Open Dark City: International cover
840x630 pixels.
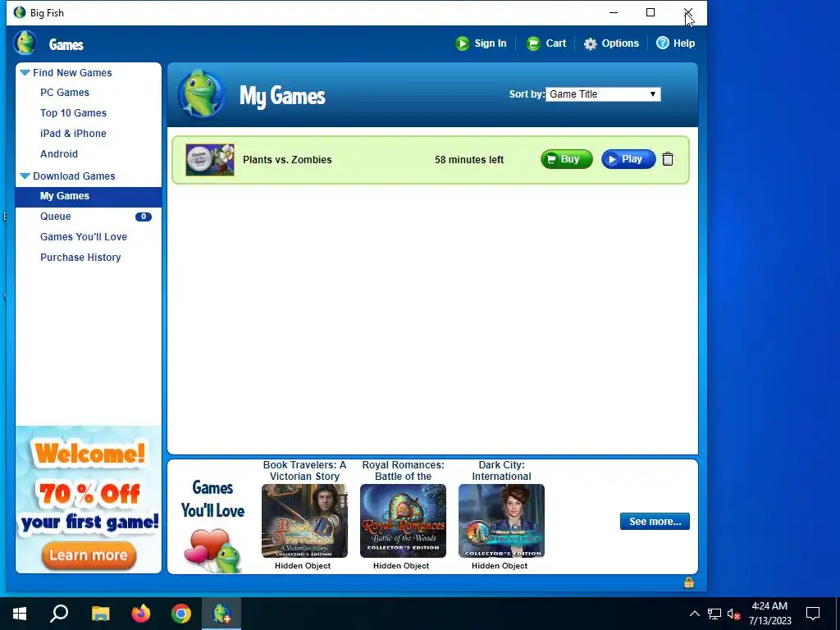tap(501, 521)
